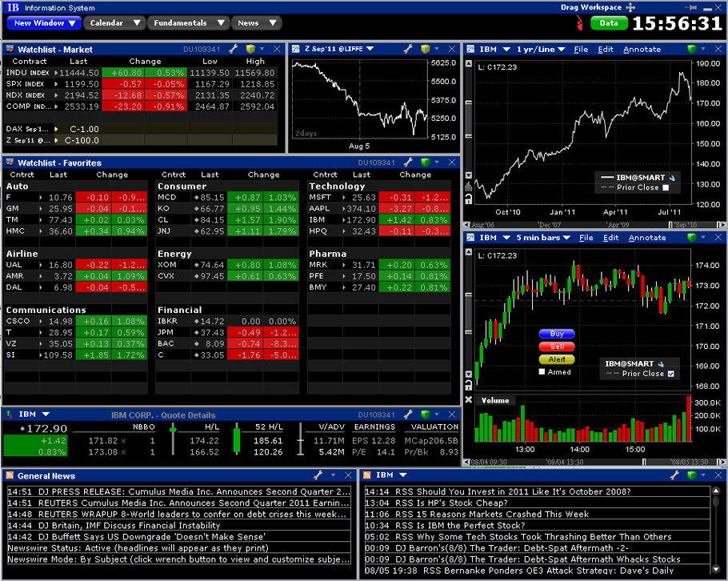The image size is (728, 581).
Task: Click the red mop and bucket icon
Action: (x=579, y=22)
